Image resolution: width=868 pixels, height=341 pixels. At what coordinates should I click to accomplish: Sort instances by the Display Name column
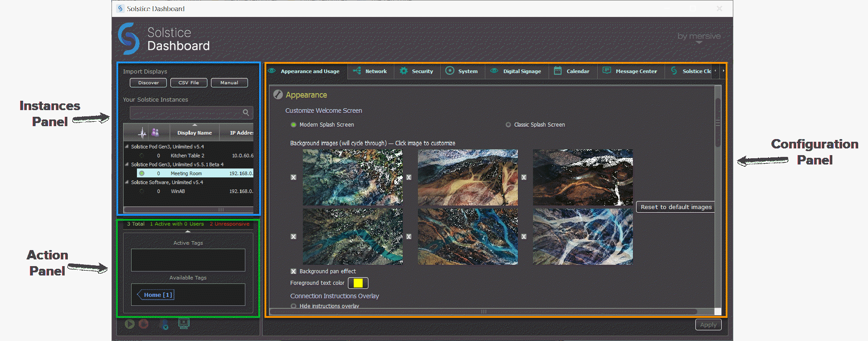click(194, 133)
